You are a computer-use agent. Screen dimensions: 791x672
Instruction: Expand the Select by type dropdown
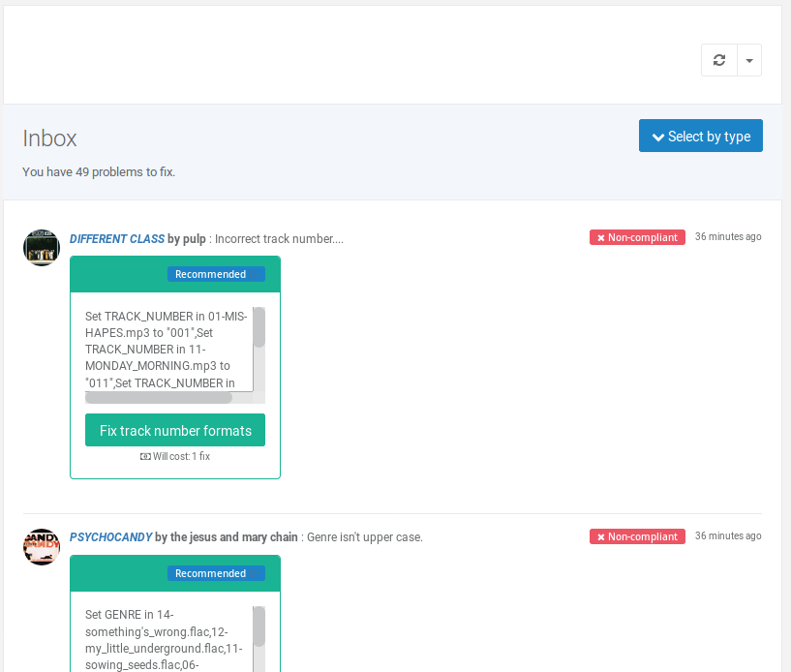[x=700, y=137]
